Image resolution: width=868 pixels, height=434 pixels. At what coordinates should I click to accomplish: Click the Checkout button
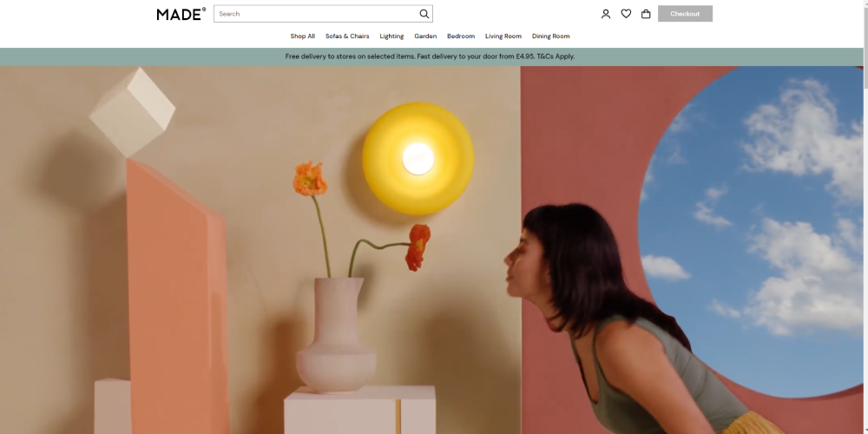point(685,14)
